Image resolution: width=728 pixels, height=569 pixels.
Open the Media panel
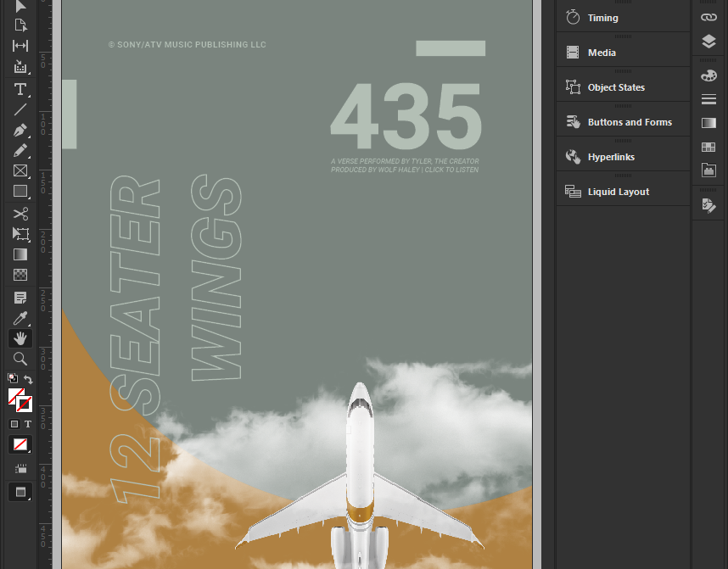tap(623, 53)
